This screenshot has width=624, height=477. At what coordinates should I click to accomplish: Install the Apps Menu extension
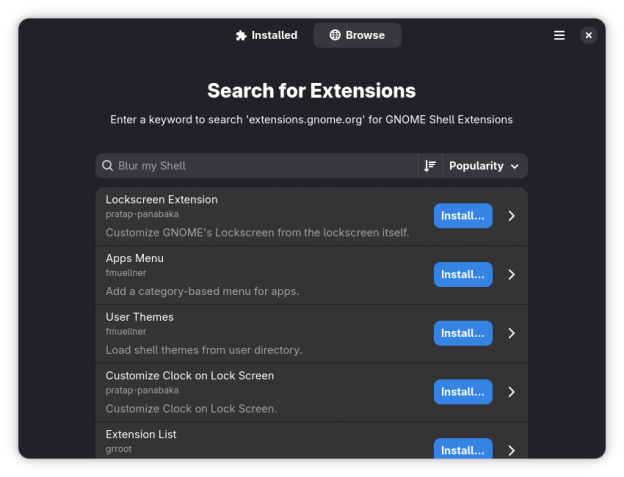point(463,275)
